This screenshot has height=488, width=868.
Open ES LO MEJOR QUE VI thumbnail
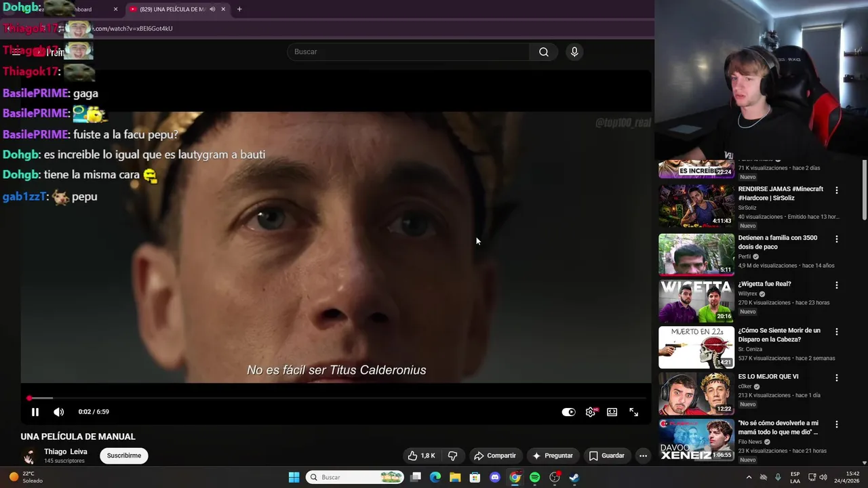tap(696, 393)
